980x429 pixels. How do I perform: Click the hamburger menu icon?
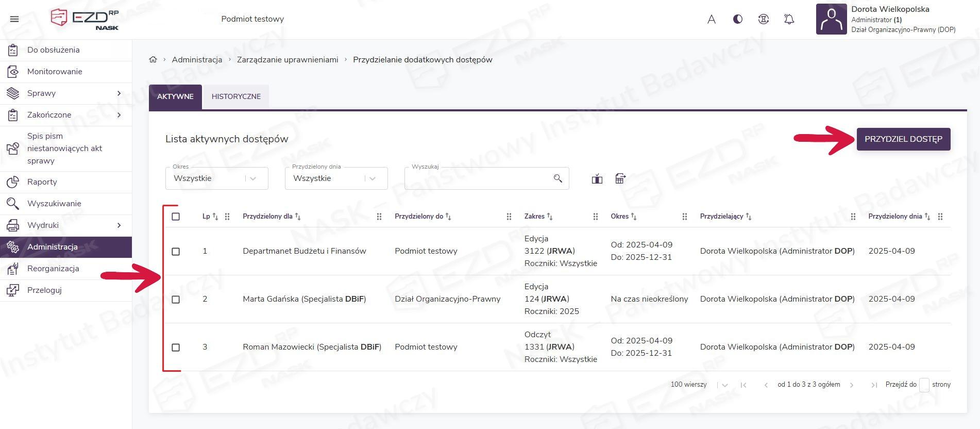[14, 19]
